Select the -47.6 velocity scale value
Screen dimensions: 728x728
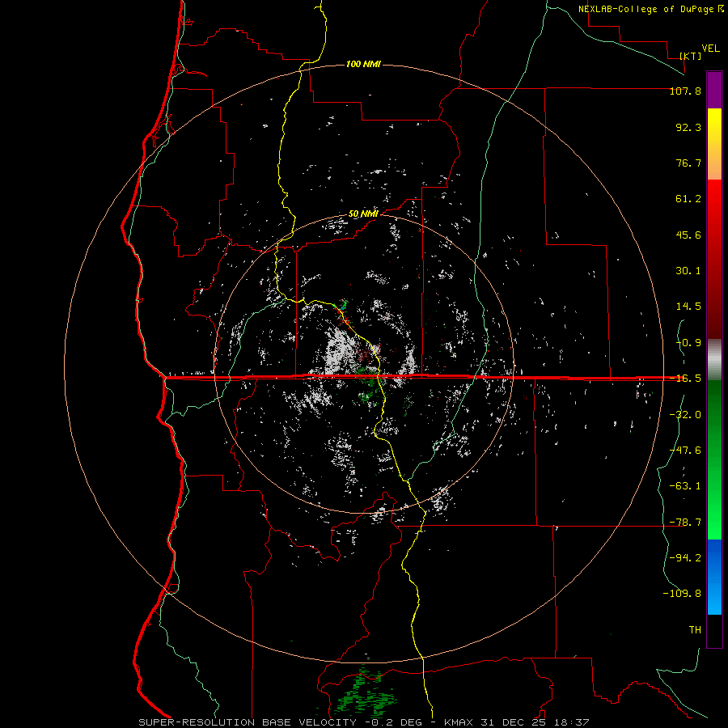(685, 451)
